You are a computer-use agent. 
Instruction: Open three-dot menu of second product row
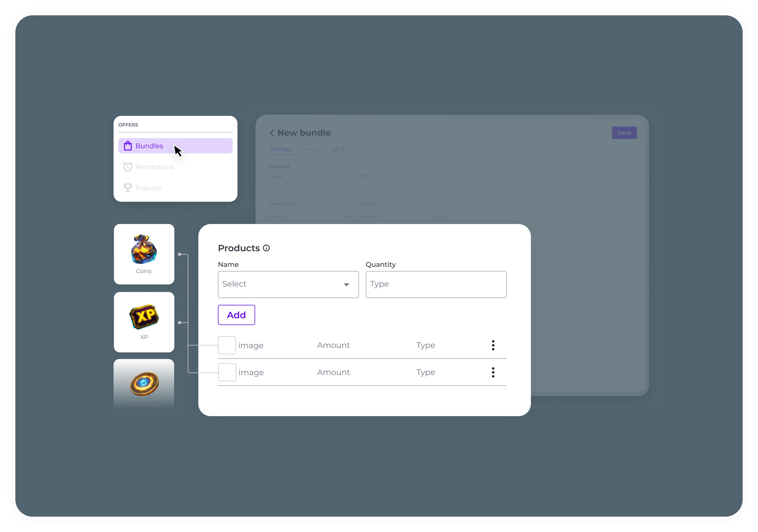tap(493, 372)
